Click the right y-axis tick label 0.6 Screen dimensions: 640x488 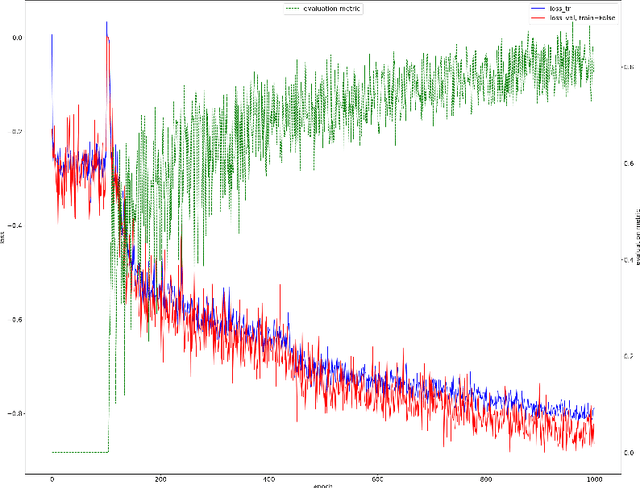629,163
